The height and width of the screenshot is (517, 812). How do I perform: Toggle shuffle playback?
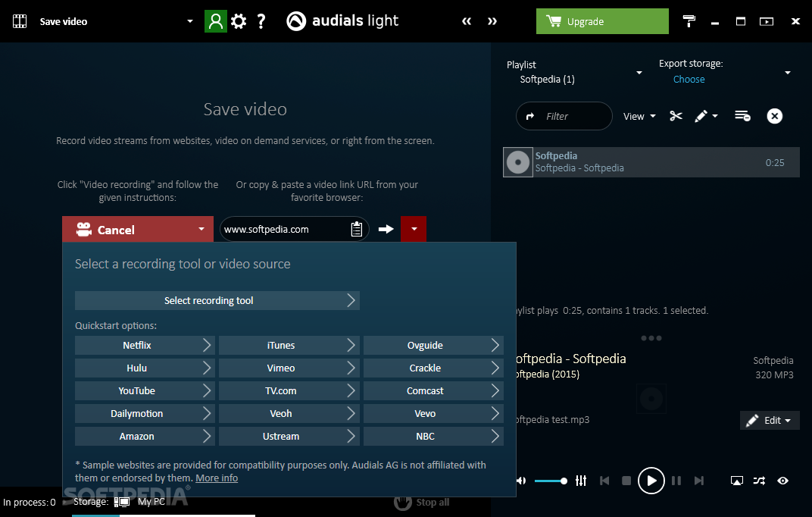759,481
